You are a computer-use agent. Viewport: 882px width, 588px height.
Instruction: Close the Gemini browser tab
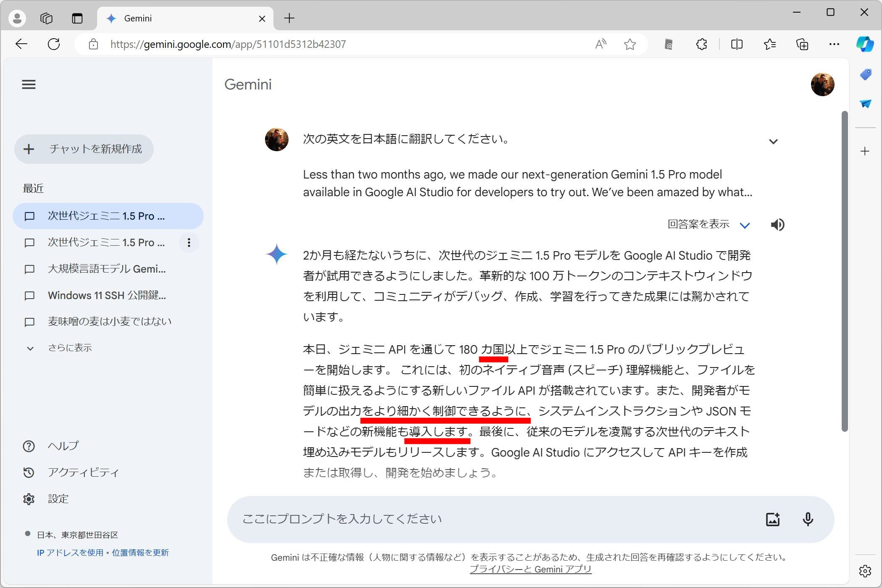click(x=262, y=18)
